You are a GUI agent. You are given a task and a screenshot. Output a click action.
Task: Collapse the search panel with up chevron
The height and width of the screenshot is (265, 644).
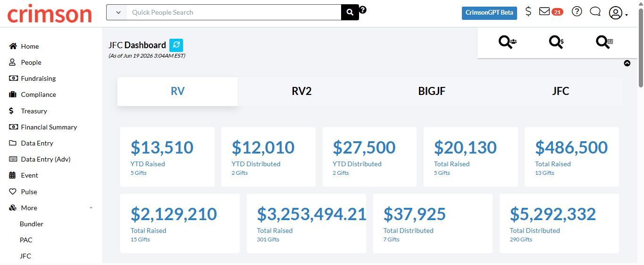click(x=627, y=63)
